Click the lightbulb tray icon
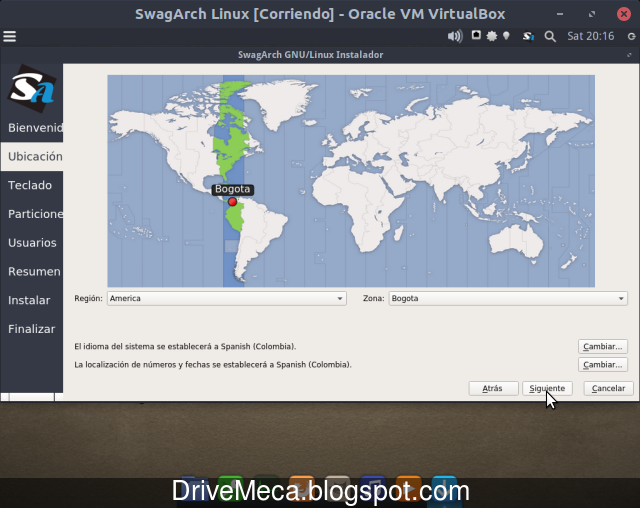 pyautogui.click(x=506, y=36)
